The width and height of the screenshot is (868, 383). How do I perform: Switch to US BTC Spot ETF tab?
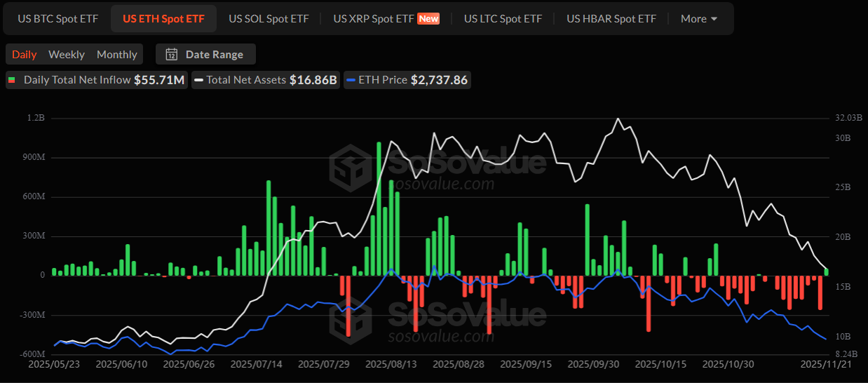click(x=58, y=19)
